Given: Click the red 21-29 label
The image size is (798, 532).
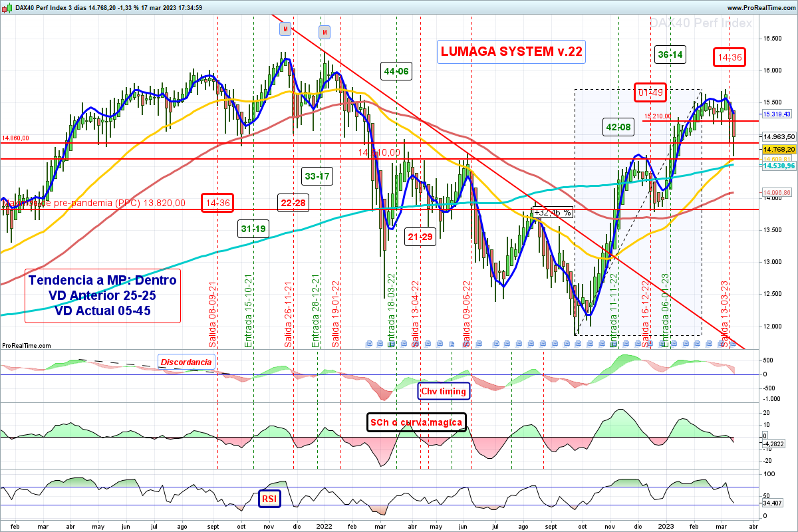Looking at the screenshot, I should coord(420,236).
